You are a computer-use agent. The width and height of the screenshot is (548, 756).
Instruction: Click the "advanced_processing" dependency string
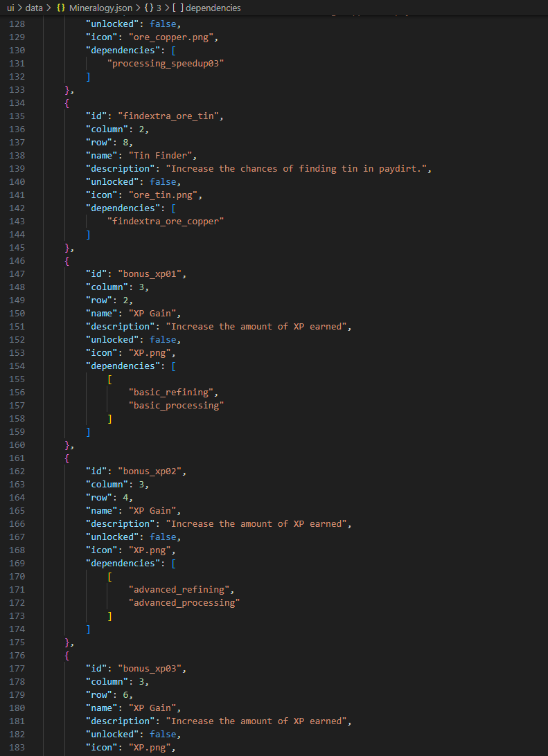coord(184,602)
